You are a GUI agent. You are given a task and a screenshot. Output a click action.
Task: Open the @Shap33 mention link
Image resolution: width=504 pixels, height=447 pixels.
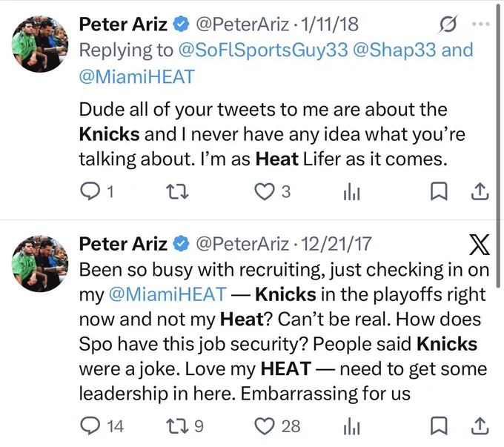tap(395, 50)
